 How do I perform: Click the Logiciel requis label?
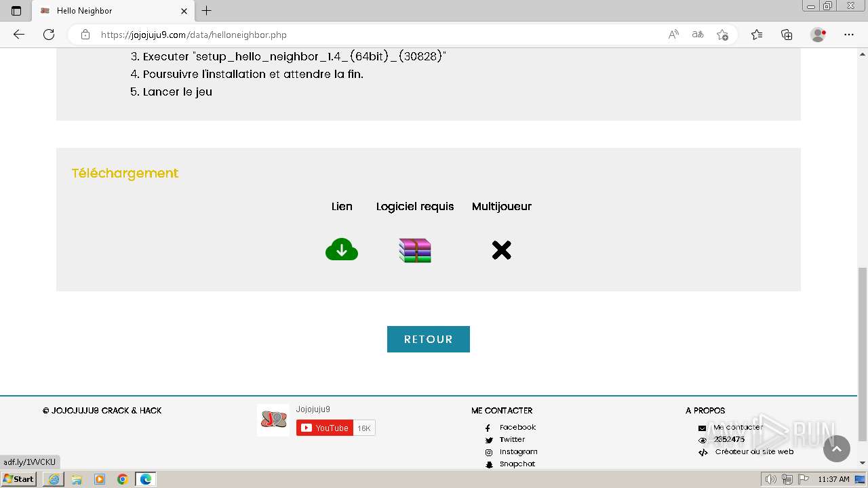click(415, 206)
